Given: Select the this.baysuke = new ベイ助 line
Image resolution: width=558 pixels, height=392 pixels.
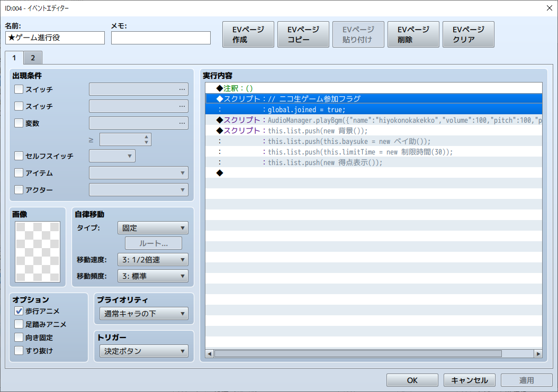Looking at the screenshot, I should pyautogui.click(x=374, y=141).
